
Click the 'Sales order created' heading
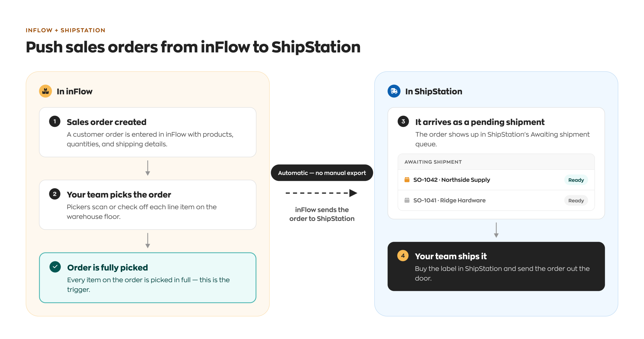pos(106,122)
